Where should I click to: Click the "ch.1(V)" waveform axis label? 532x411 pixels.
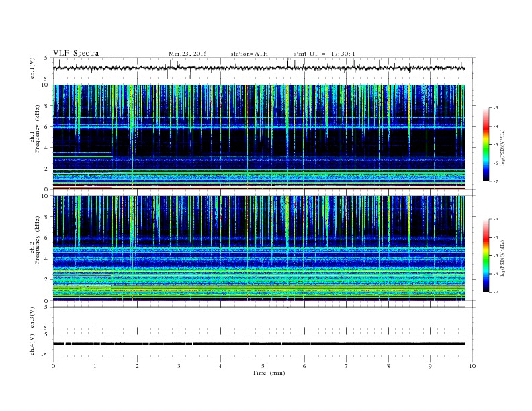[32, 68]
